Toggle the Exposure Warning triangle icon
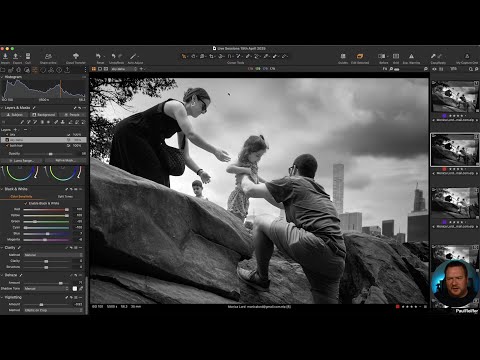This screenshot has width=480, height=360. click(411, 56)
